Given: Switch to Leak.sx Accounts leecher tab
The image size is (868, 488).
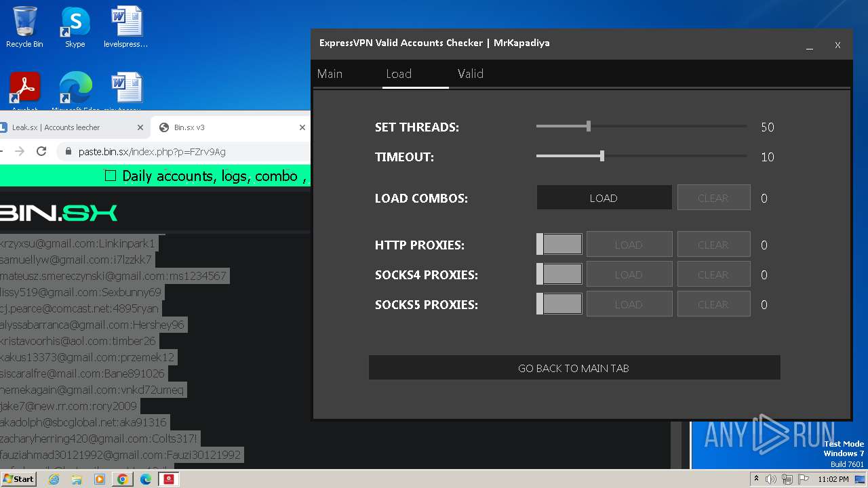Looking at the screenshot, I should pyautogui.click(x=71, y=127).
